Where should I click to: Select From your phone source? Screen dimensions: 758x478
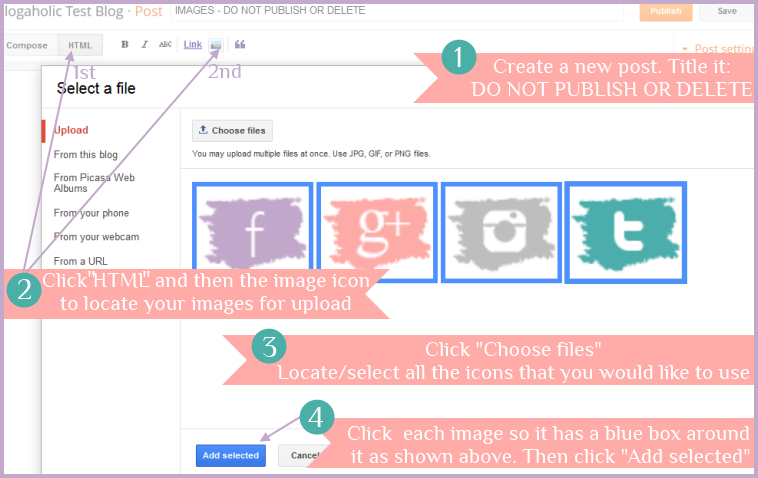tap(91, 213)
